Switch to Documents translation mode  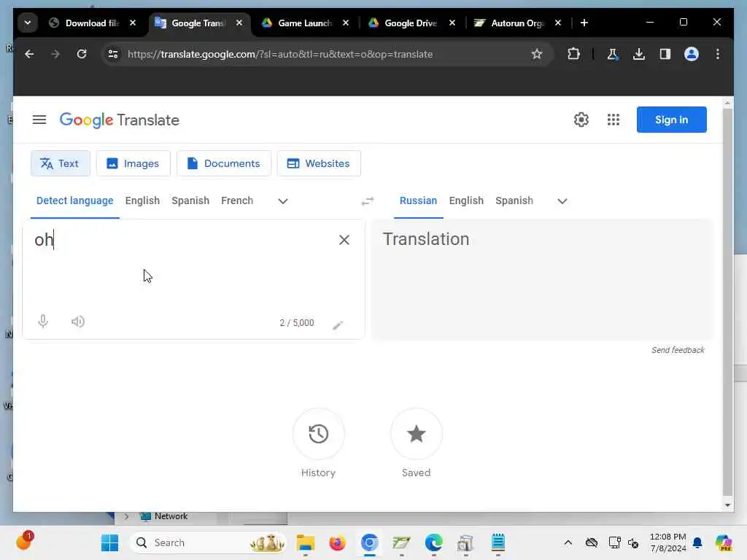223,163
